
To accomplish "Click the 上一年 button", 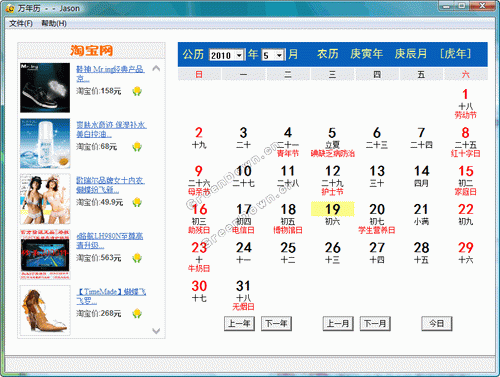I will (239, 323).
